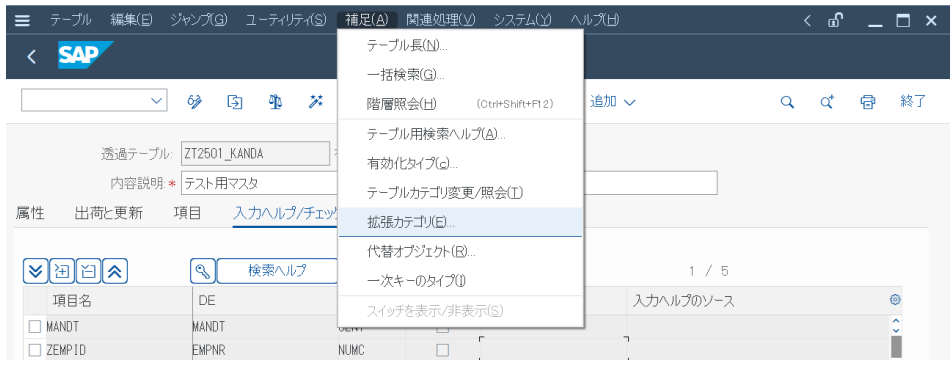Choose テーブル長(N)... menu entry
Image resolution: width=951 pixels, height=383 pixels.
[x=460, y=45]
